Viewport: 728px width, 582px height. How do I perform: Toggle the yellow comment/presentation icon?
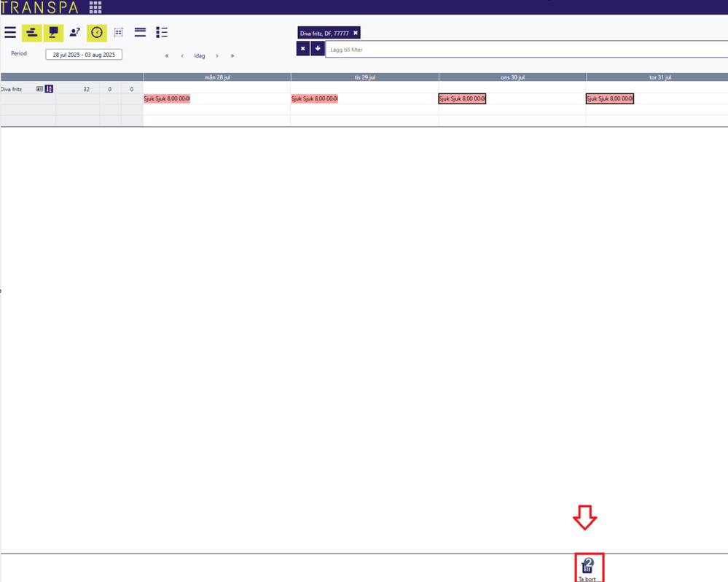pyautogui.click(x=53, y=33)
